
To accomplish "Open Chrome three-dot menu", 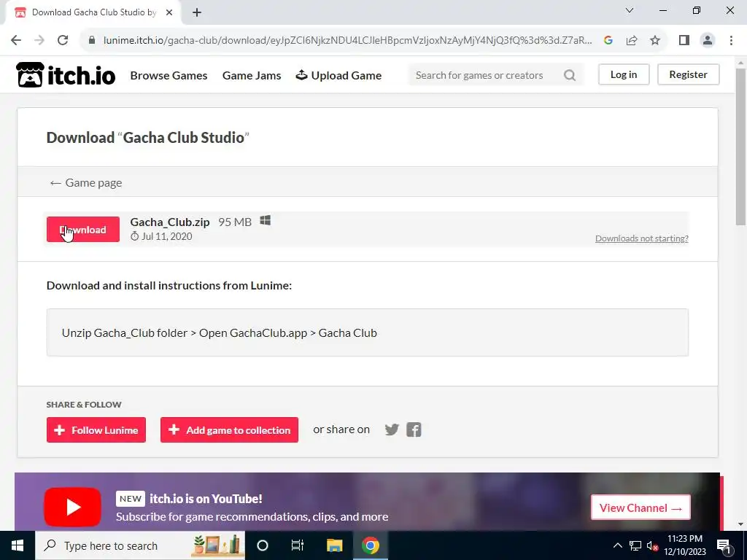I will coord(731,40).
